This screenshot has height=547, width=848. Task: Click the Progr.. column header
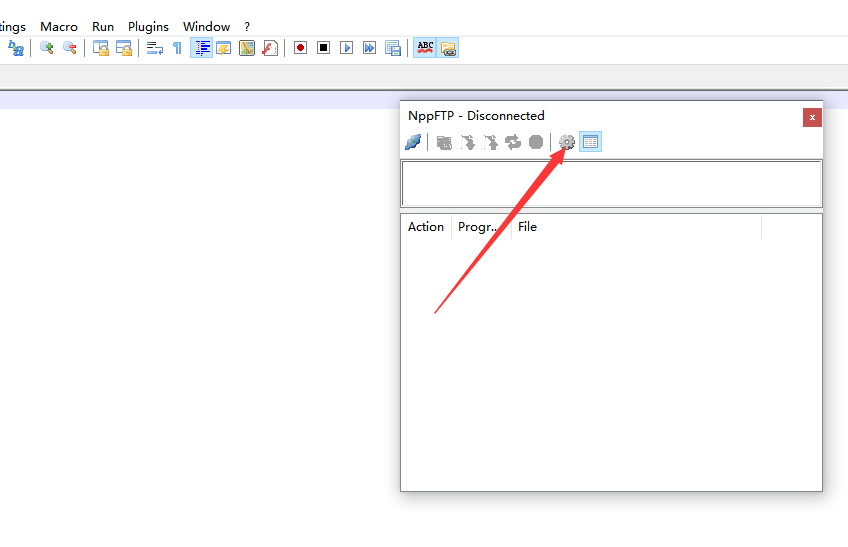[481, 227]
